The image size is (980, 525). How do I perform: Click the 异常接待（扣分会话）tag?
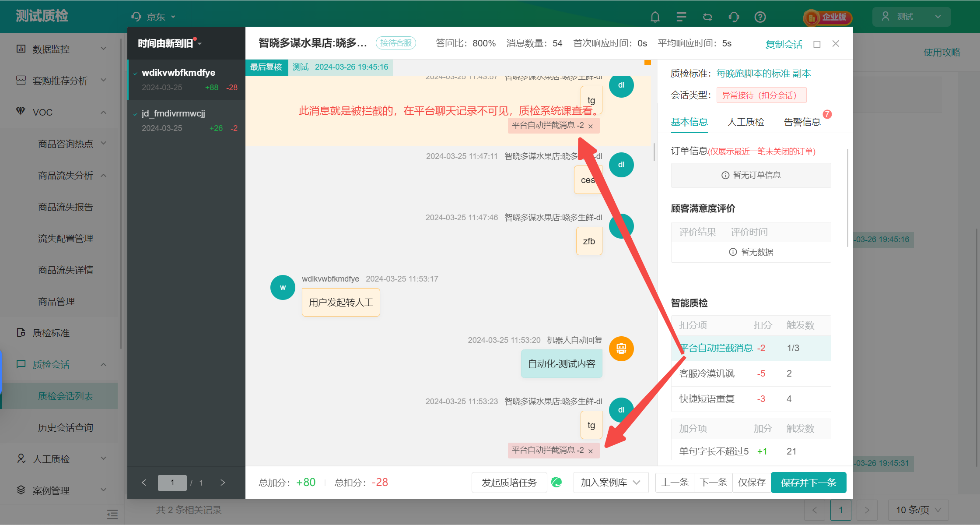coord(761,95)
